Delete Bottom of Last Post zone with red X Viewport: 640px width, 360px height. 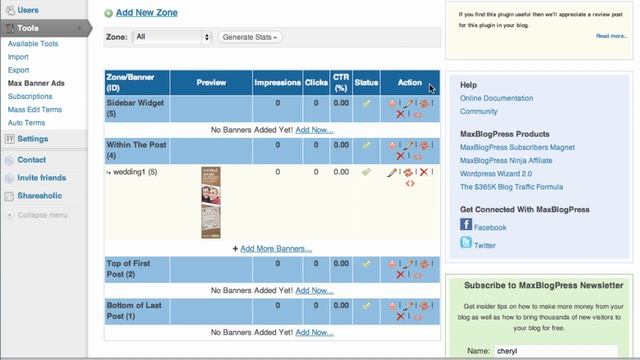(x=400, y=317)
